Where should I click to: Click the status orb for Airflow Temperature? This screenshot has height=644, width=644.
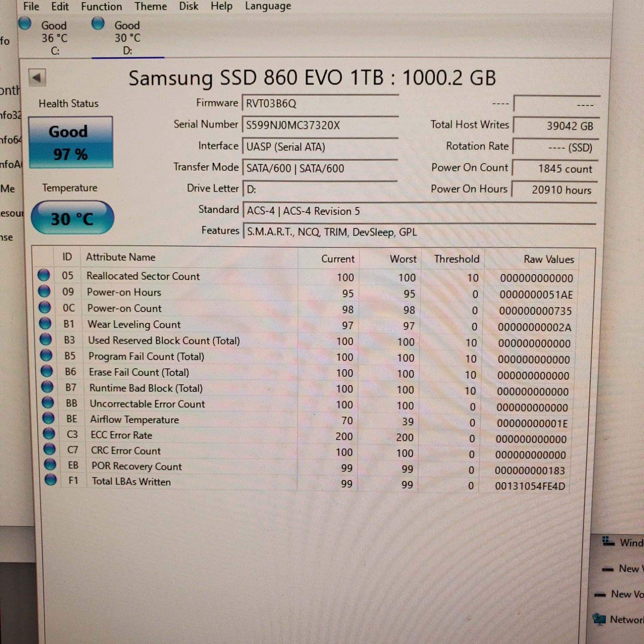click(49, 418)
